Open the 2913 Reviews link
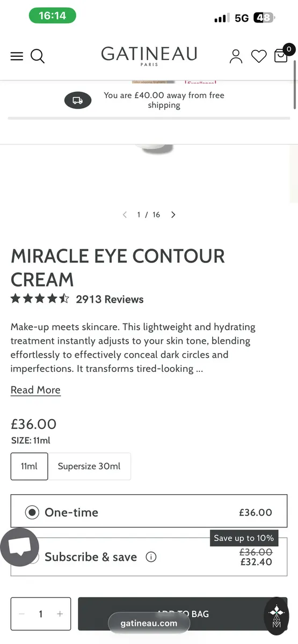The image size is (298, 644). pos(110,299)
